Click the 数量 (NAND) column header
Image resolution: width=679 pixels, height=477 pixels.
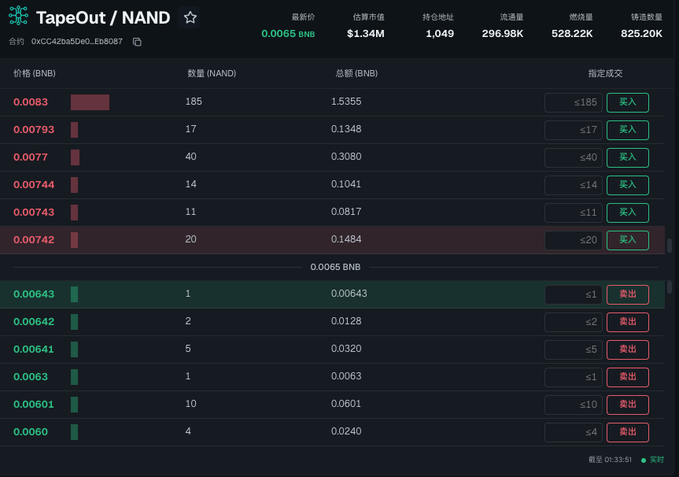pos(212,74)
